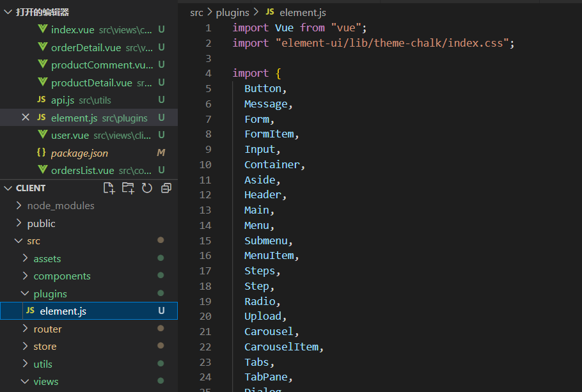Expand the node_modules folder
Screen dimensions: 582x392
[19, 205]
